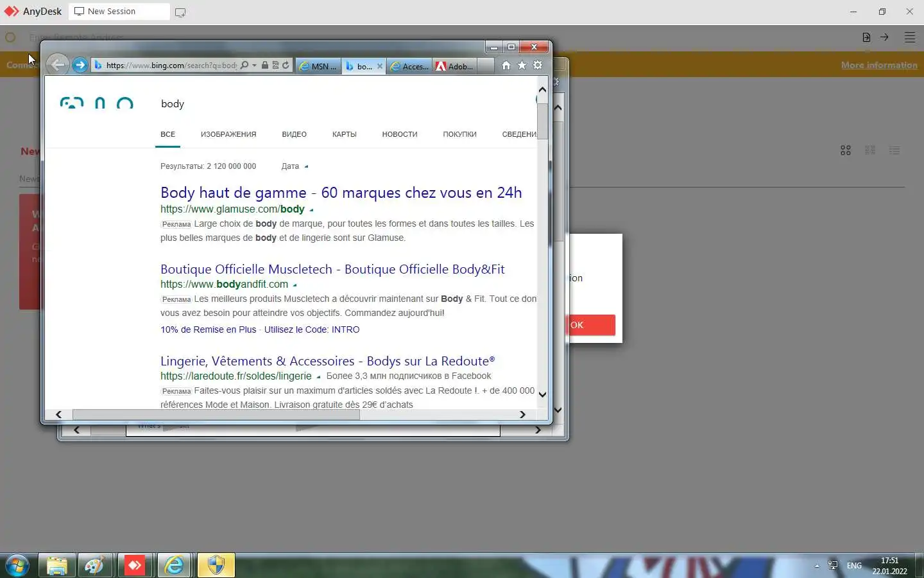Click the horizontal scrollbar right arrow in browser

tap(522, 414)
